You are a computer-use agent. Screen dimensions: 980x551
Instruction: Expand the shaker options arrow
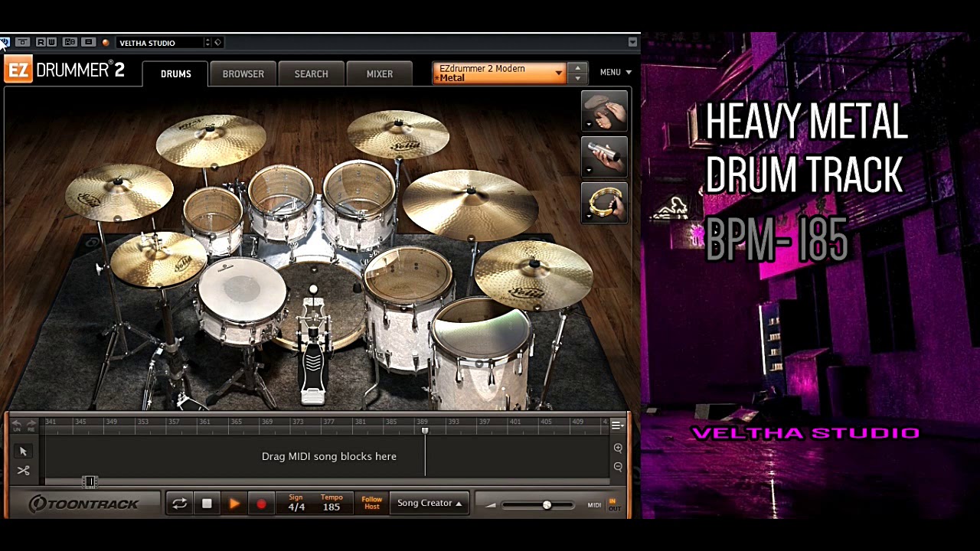(x=589, y=171)
